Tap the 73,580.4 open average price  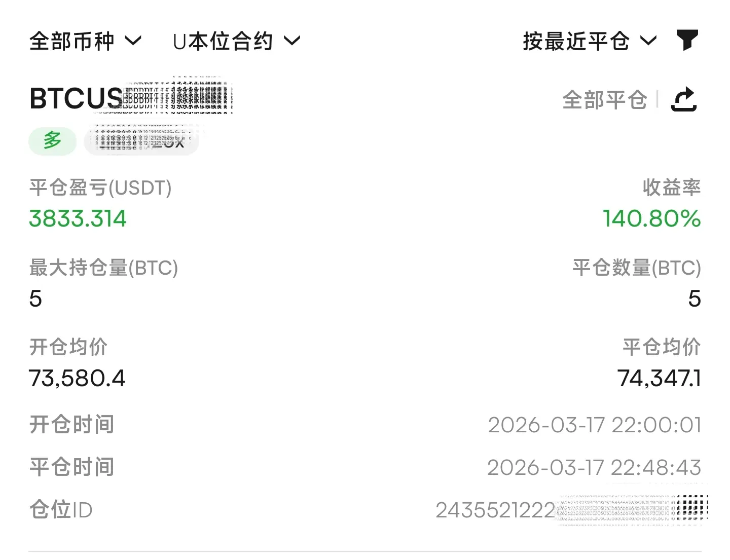pos(77,379)
